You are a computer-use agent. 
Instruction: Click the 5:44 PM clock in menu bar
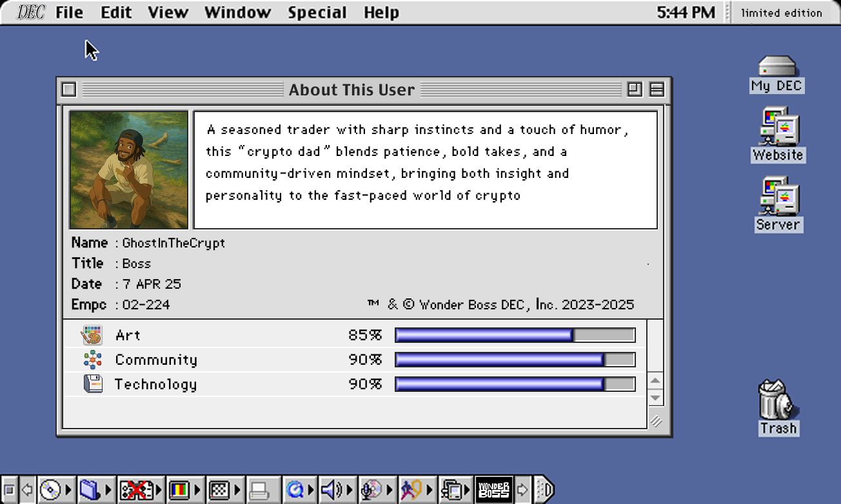(686, 12)
